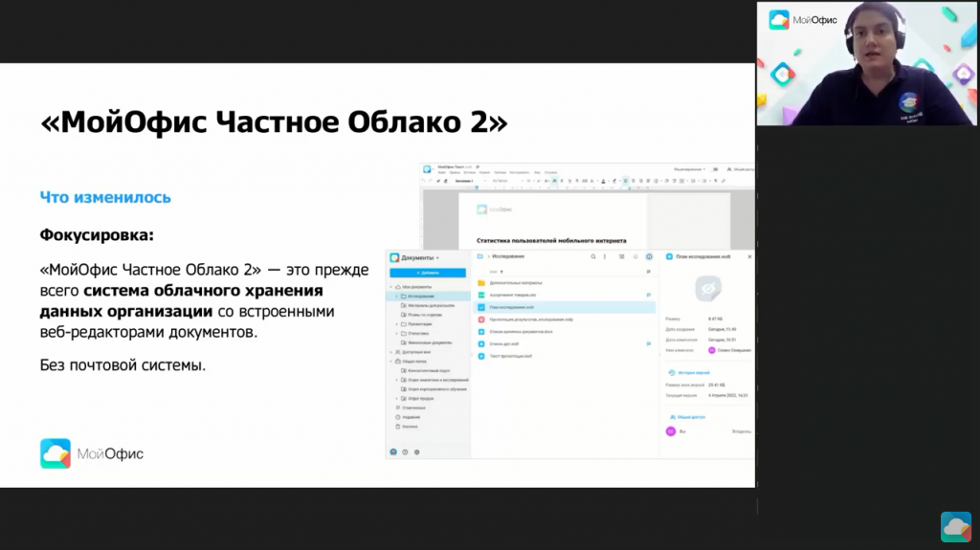Click the flag icon in the file list column header
The image size is (980, 550).
(x=648, y=272)
